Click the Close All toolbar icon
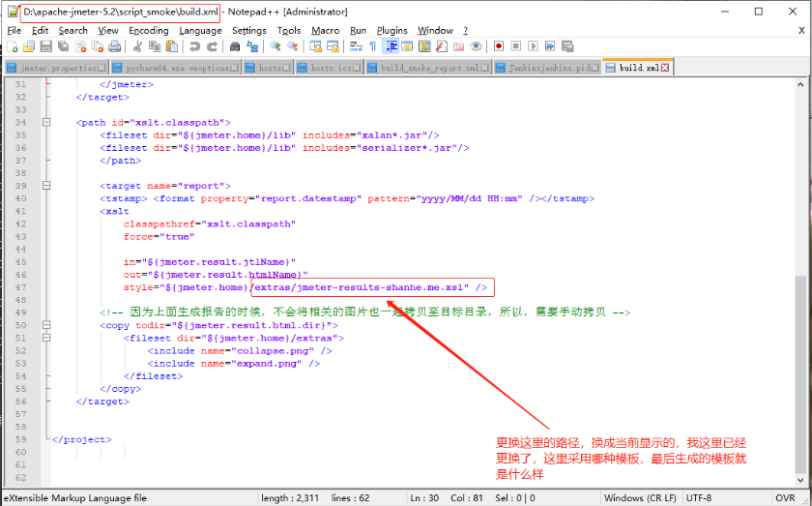This screenshot has height=506, width=812. [98, 46]
